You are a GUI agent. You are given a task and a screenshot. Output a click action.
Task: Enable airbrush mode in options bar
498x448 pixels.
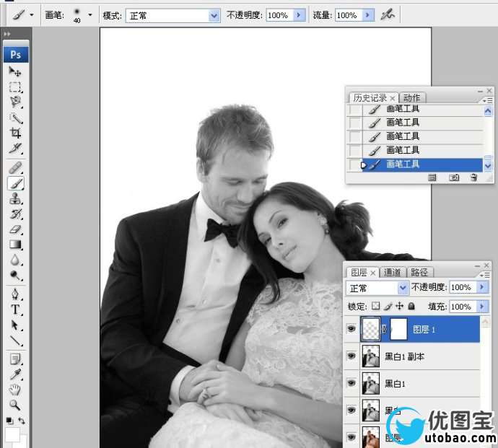click(388, 14)
